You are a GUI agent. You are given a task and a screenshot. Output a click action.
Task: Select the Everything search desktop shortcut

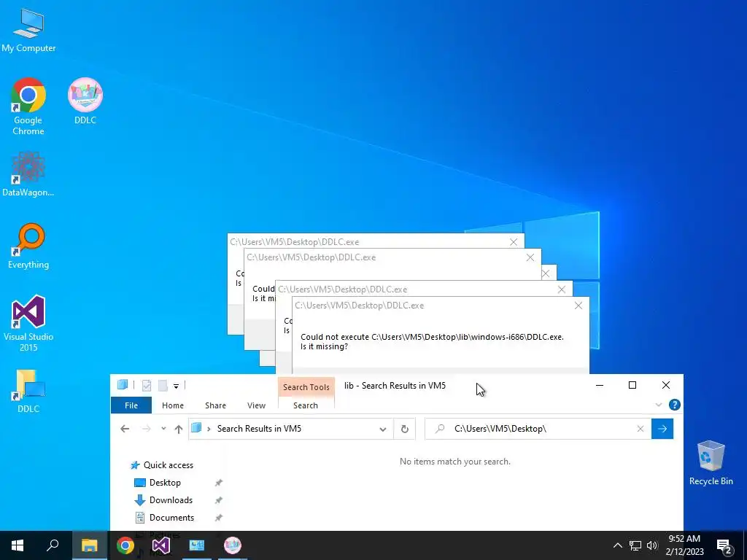pyautogui.click(x=28, y=246)
